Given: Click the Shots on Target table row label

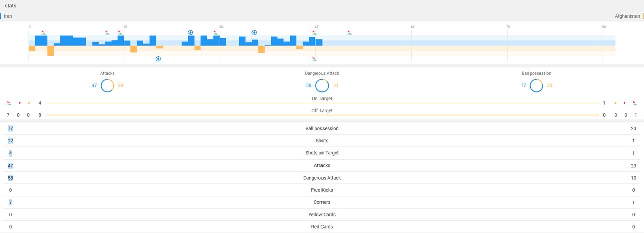Looking at the screenshot, I should pos(322,153).
